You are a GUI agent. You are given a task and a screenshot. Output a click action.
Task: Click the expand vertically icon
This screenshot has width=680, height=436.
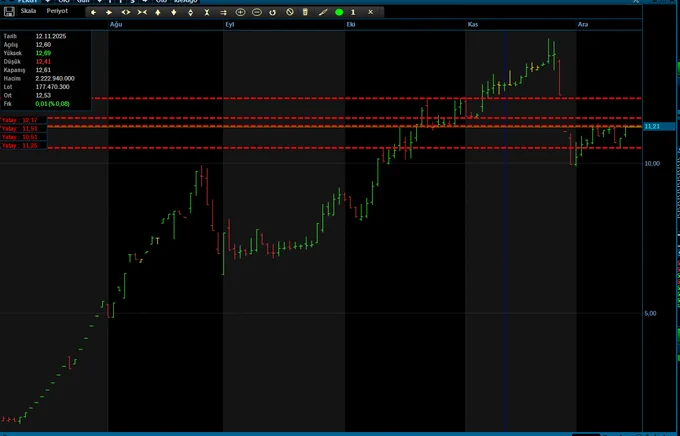coord(190,13)
